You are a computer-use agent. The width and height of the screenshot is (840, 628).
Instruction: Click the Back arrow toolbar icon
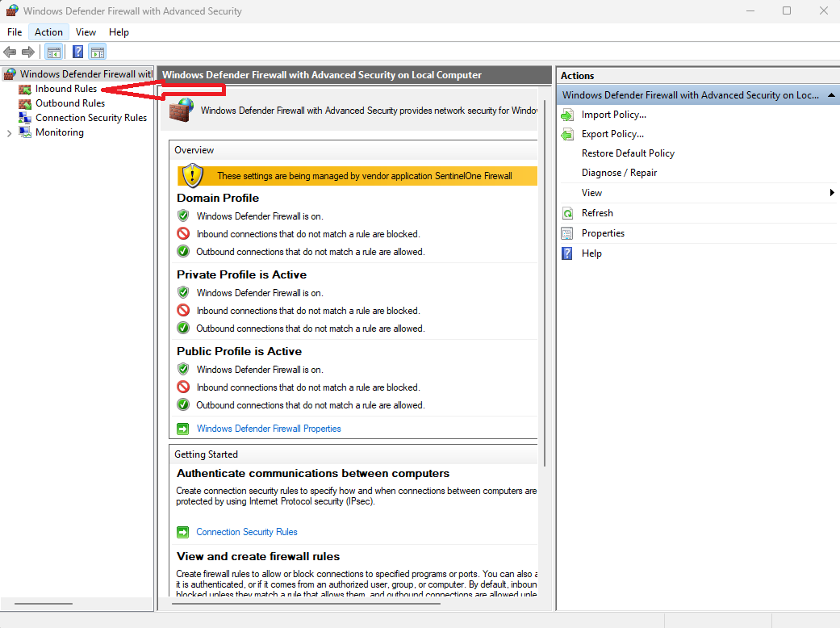pyautogui.click(x=10, y=52)
